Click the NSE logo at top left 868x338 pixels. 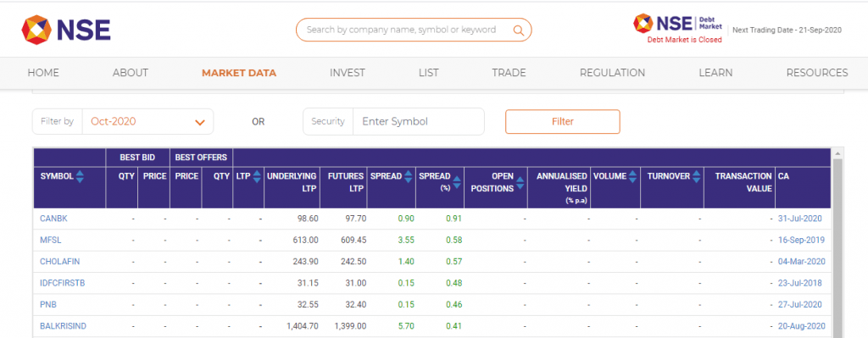66,30
